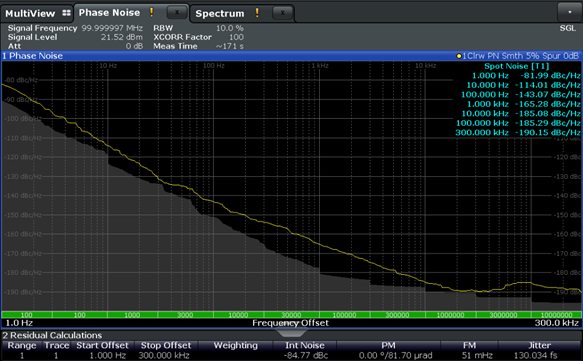Click the MultiView grid icon
The height and width of the screenshot is (361, 583).
tap(66, 13)
